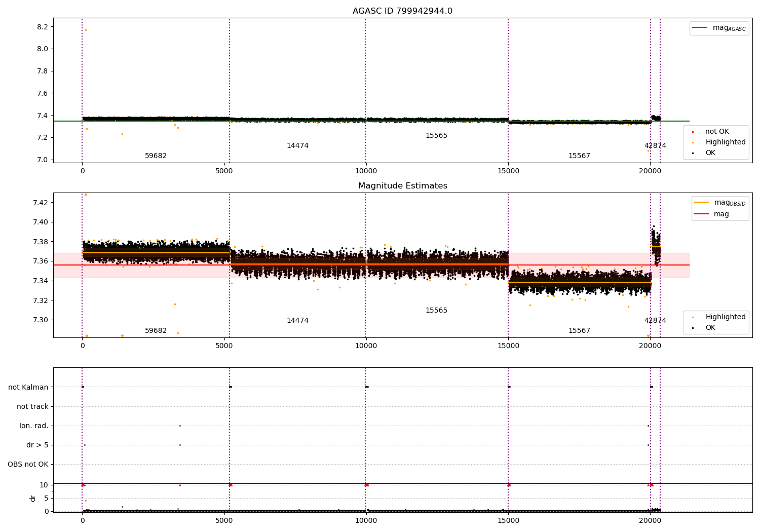Image resolution: width=760 pixels, height=532 pixels.
Task: Click the Magnitude Estimates title
Action: [x=402, y=186]
